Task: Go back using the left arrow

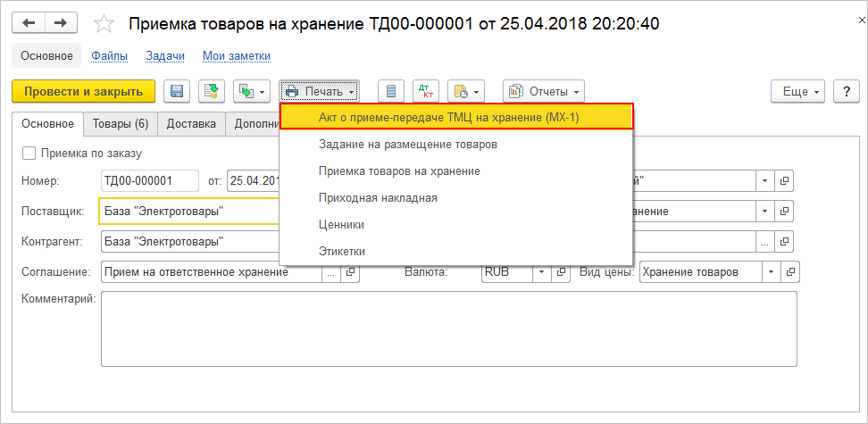Action: [30, 23]
